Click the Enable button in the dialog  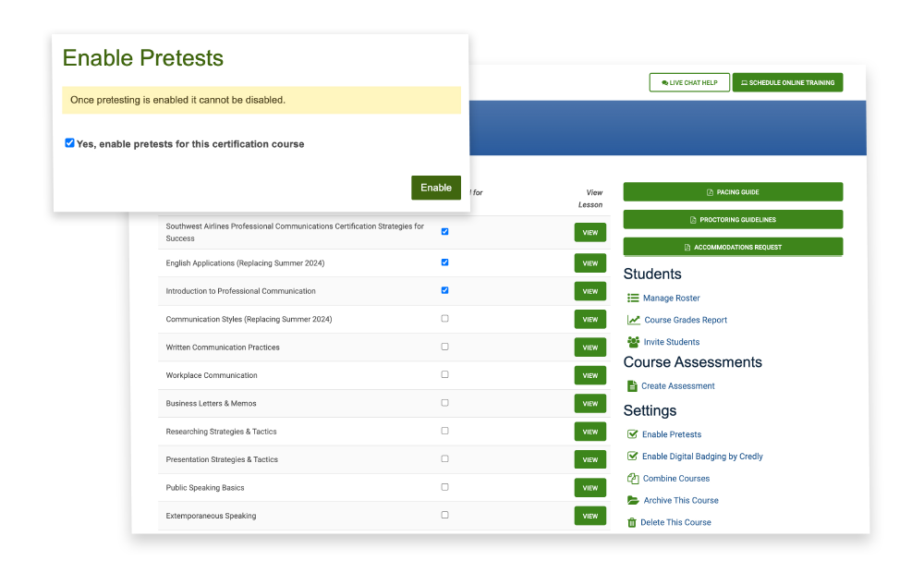436,188
